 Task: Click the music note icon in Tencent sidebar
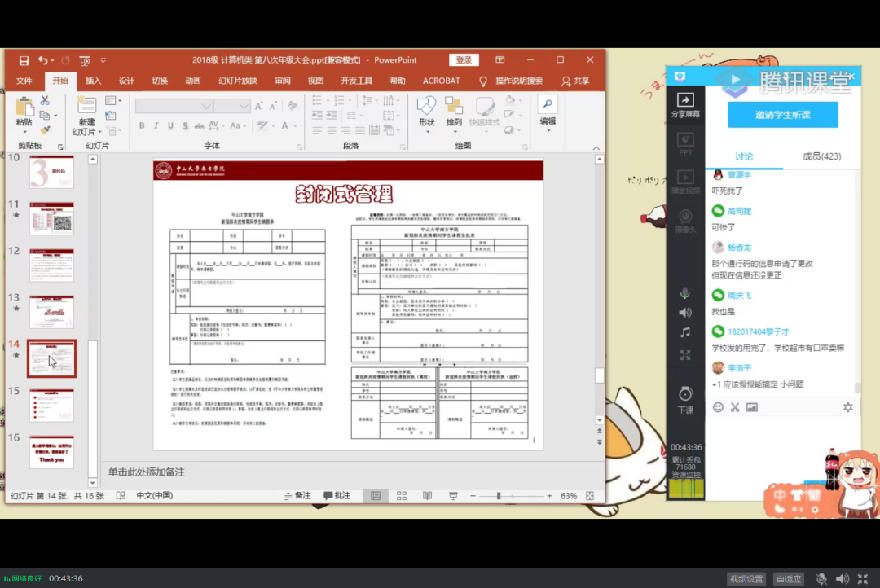coord(685,332)
